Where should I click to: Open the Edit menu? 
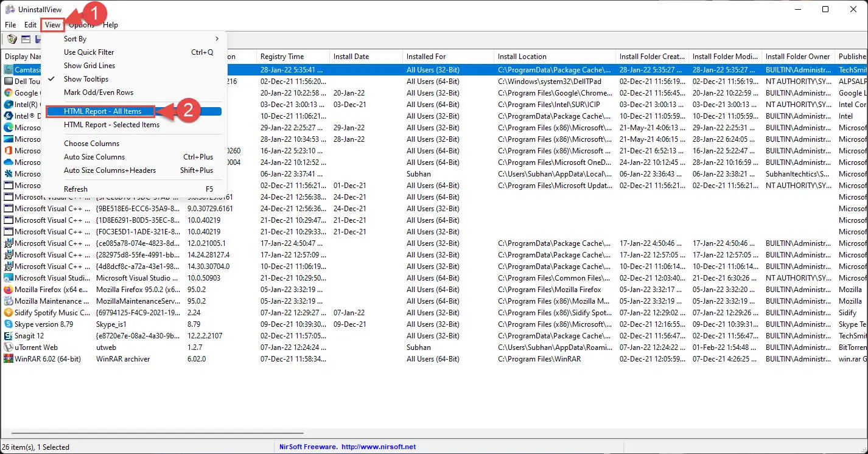(30, 25)
